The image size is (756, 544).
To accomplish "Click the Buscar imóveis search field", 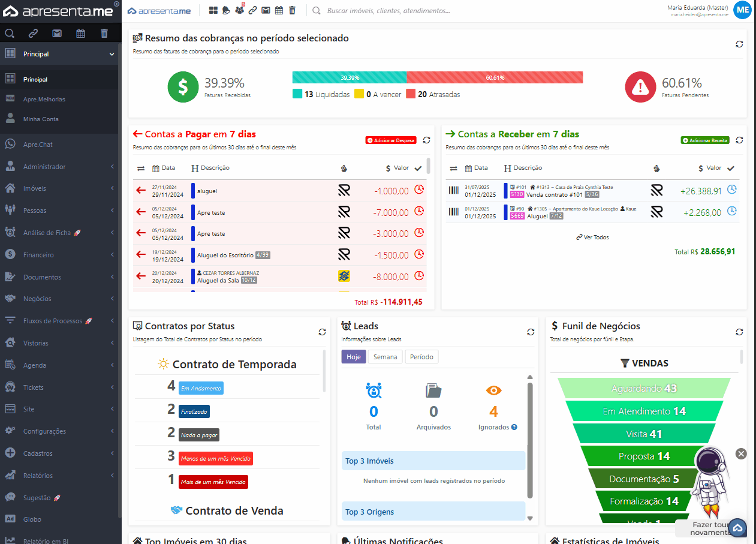I will pyautogui.click(x=390, y=11).
